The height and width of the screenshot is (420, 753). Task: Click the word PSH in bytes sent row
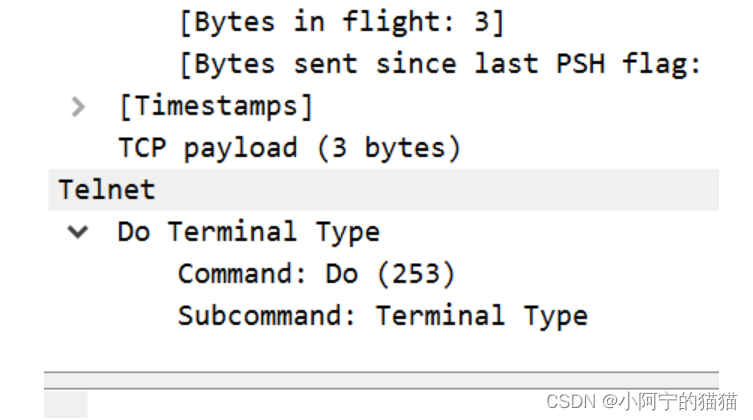click(580, 64)
